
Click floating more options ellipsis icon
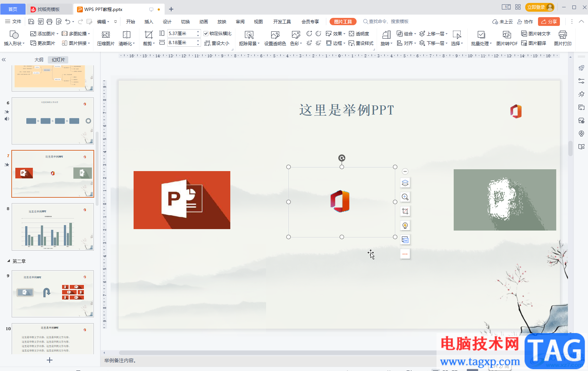(405, 254)
